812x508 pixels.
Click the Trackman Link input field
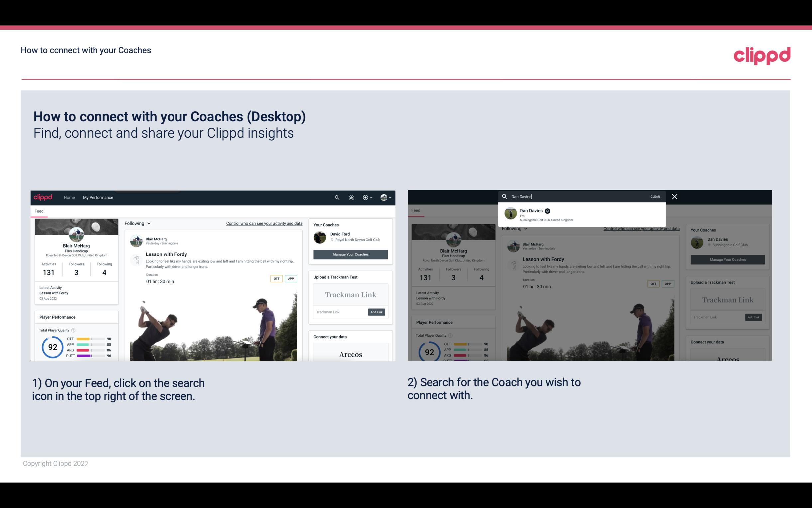pos(338,311)
